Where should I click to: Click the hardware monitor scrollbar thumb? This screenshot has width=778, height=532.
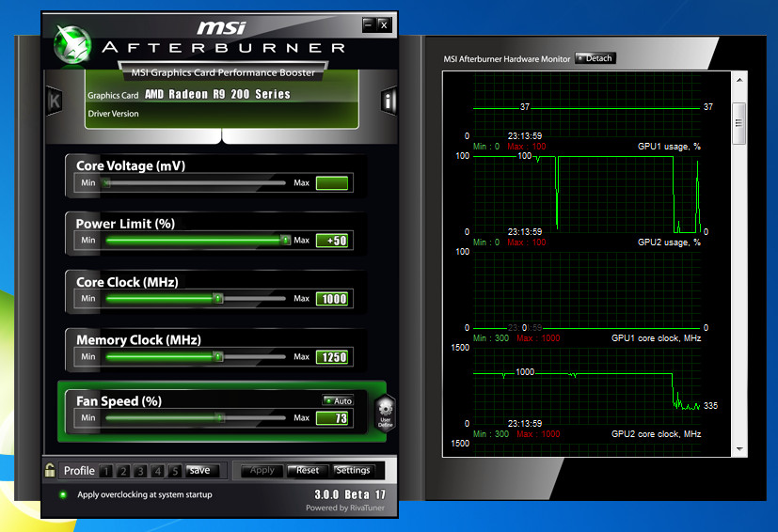click(739, 123)
